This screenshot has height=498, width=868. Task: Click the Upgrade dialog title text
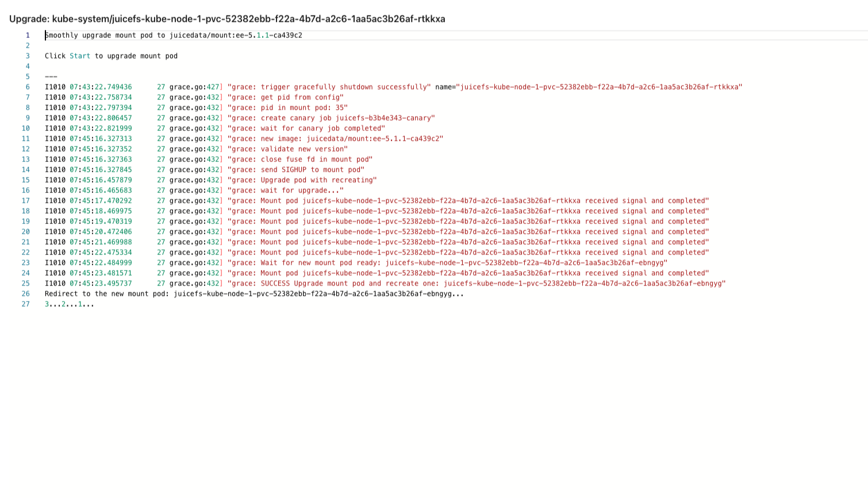click(227, 19)
